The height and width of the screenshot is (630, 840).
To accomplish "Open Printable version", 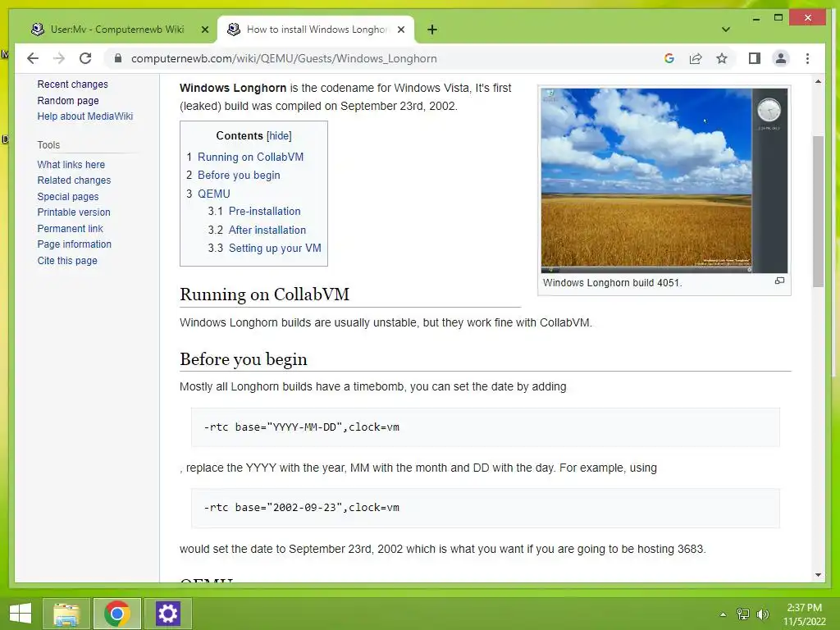I will click(x=73, y=212).
